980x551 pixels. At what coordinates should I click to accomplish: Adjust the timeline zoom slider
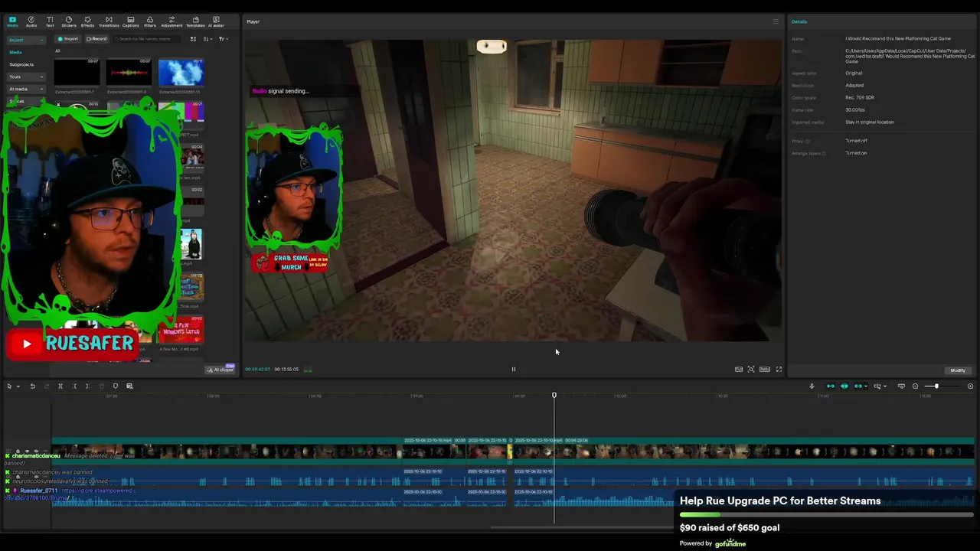click(x=936, y=386)
